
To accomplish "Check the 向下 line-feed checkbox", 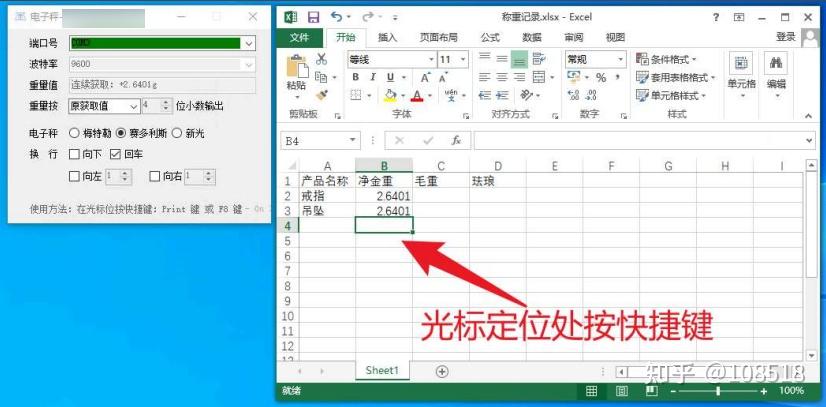I will click(x=74, y=155).
